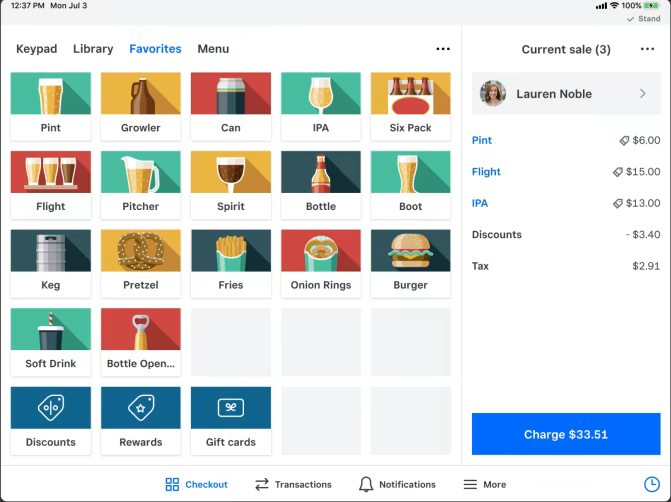Add a Burger to the order
The height and width of the screenshot is (502, 671).
tap(410, 263)
